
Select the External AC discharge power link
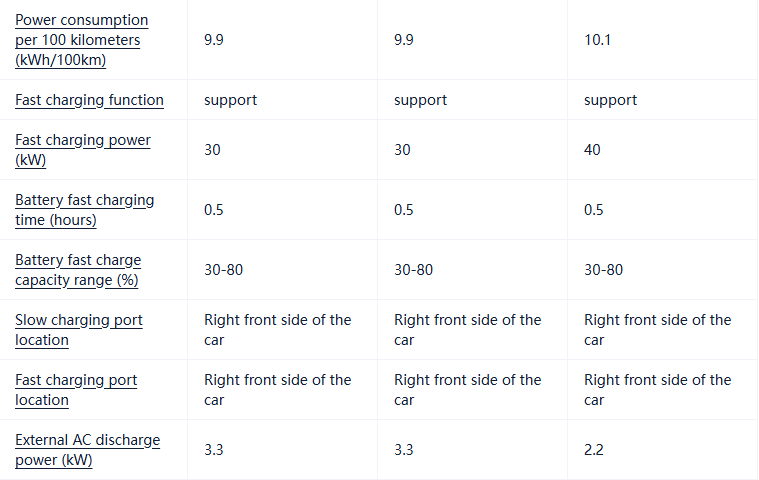point(87,450)
